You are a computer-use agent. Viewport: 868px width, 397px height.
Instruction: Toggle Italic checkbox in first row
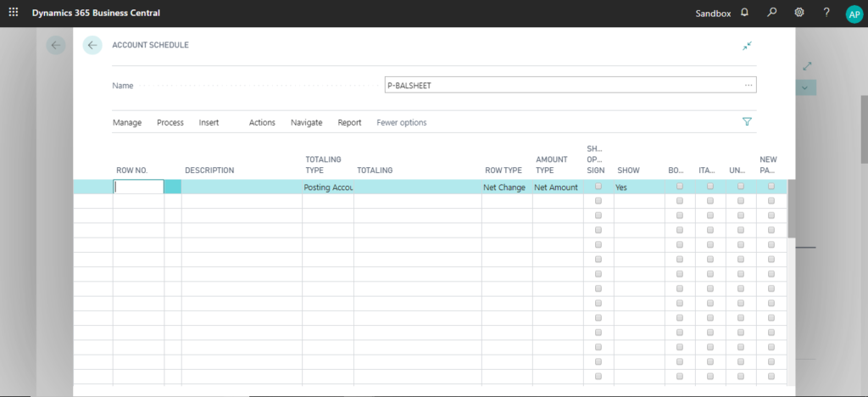click(710, 187)
